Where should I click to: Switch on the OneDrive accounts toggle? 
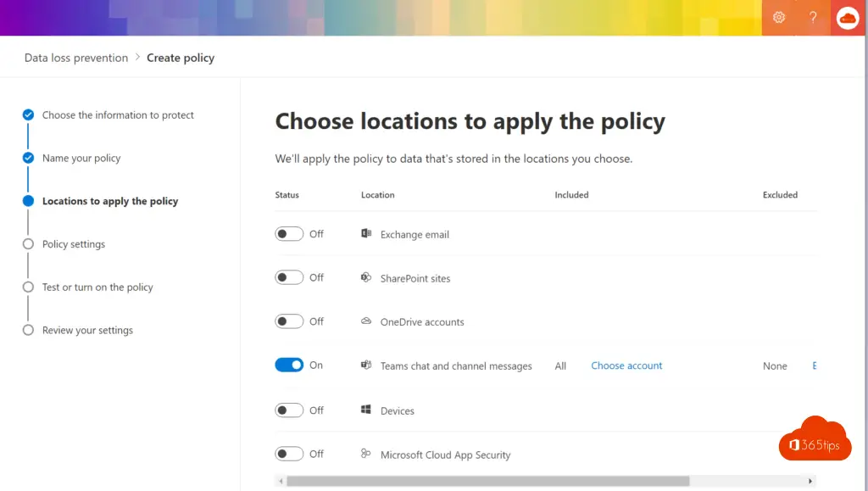coord(289,321)
